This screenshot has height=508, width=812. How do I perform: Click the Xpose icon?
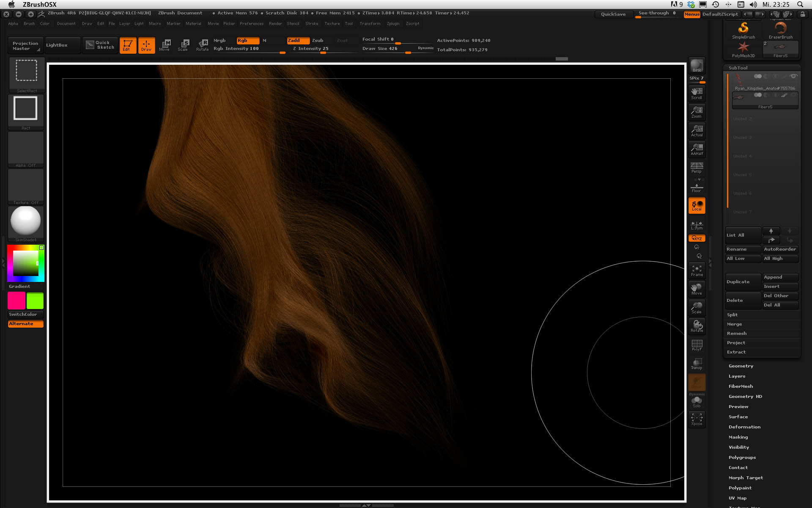pyautogui.click(x=697, y=419)
